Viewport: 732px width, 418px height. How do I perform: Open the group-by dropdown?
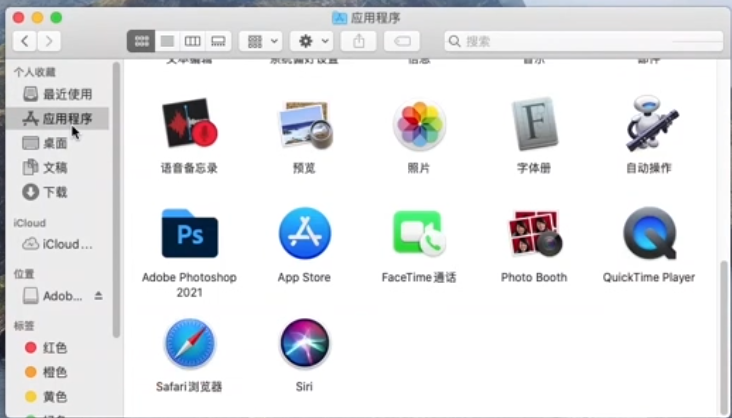(x=260, y=42)
